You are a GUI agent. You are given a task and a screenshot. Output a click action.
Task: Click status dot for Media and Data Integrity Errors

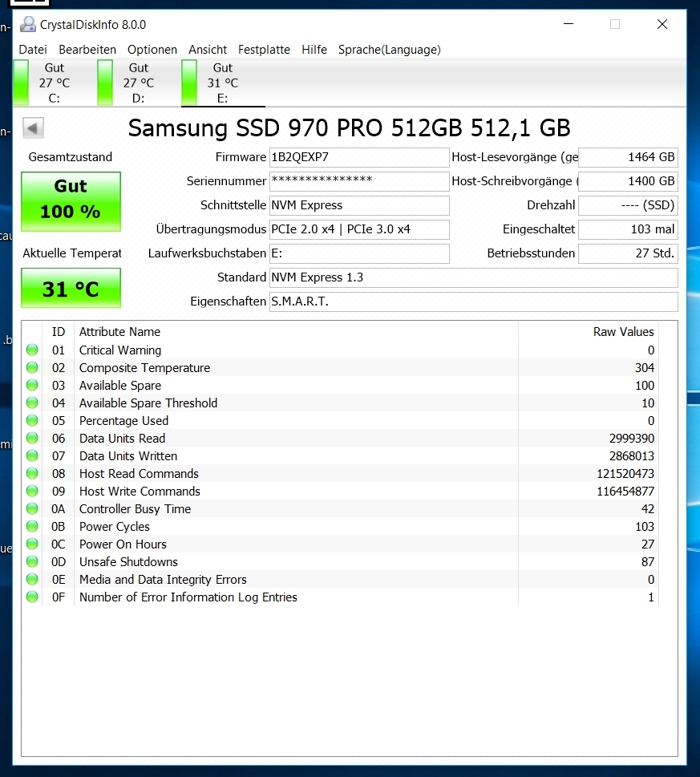32,579
